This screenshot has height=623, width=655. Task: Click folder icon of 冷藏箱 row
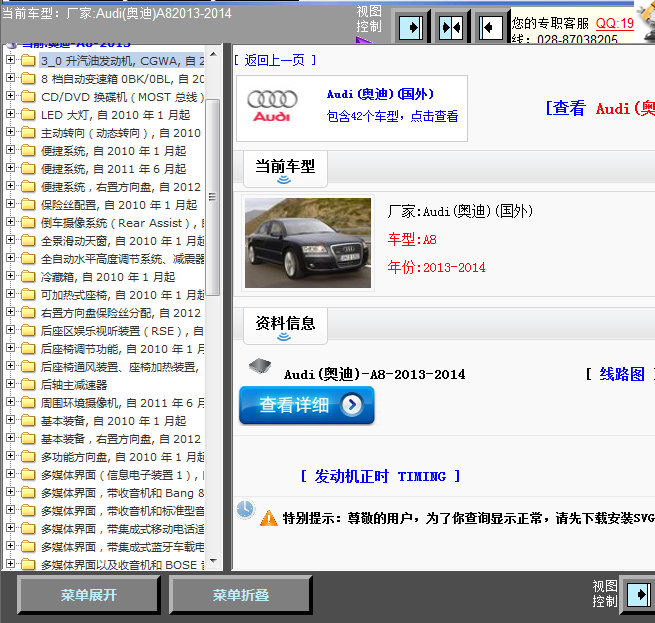pos(28,277)
